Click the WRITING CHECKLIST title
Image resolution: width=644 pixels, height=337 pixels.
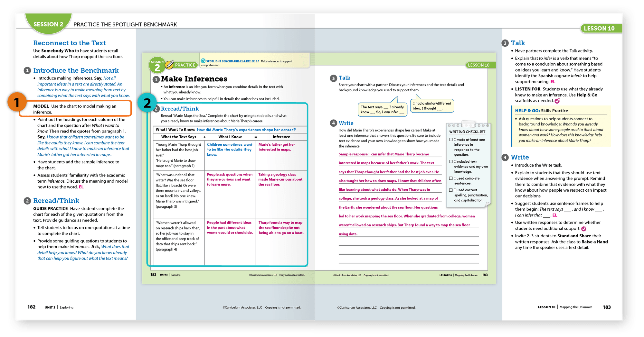click(467, 132)
